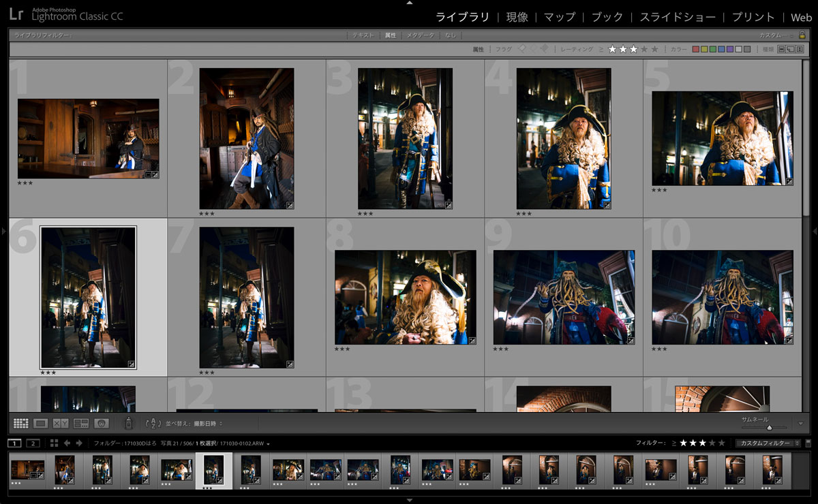Open the カスタムフィルター dropdown
This screenshot has width=818, height=504.
768,443
